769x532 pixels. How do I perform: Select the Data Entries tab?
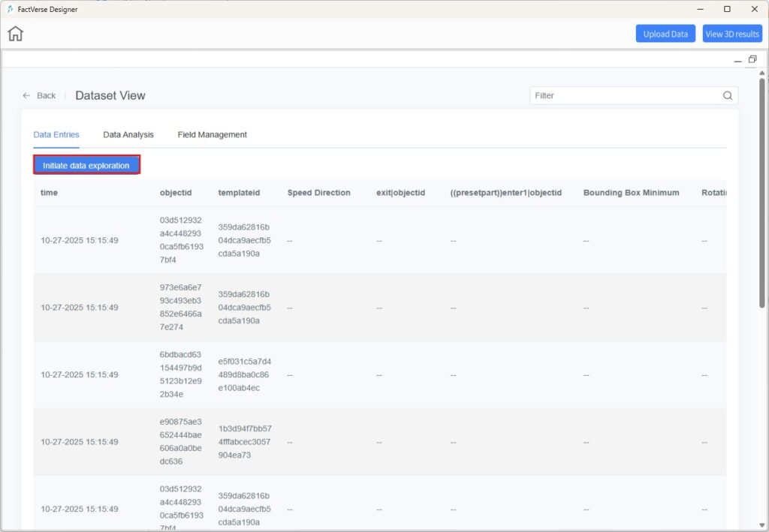pyautogui.click(x=56, y=134)
